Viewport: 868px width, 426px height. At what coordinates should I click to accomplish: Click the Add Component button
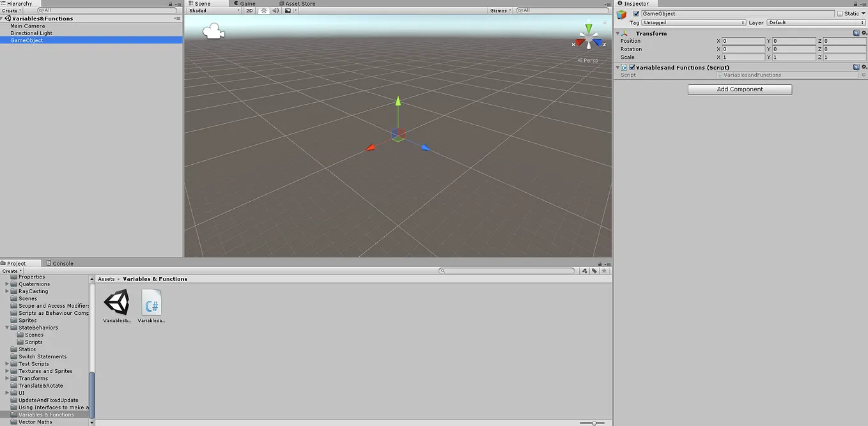coord(739,89)
